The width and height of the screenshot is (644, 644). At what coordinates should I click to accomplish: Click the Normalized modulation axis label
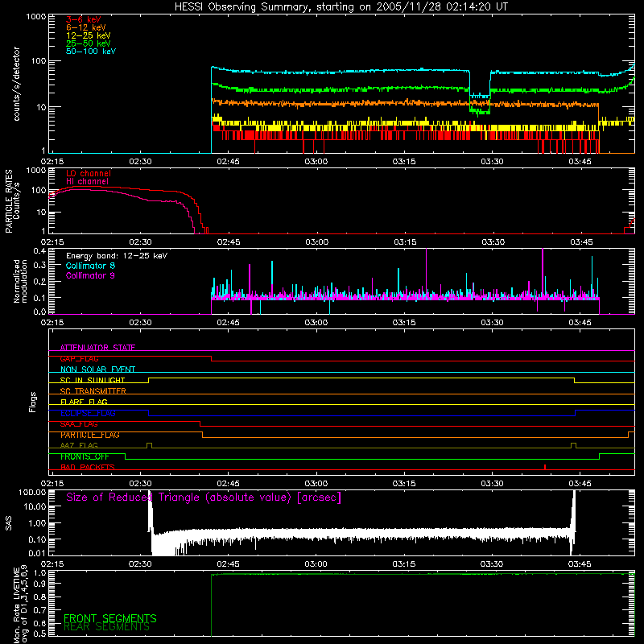click(21, 281)
